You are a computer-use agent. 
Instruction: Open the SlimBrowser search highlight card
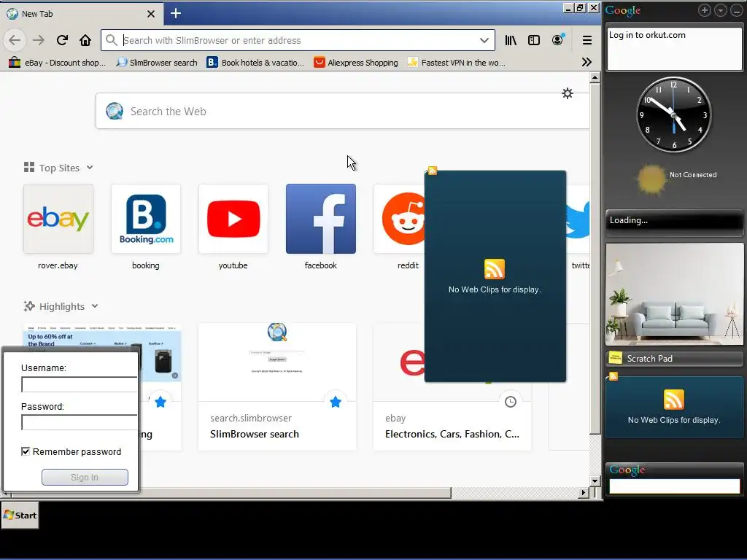tap(276, 386)
